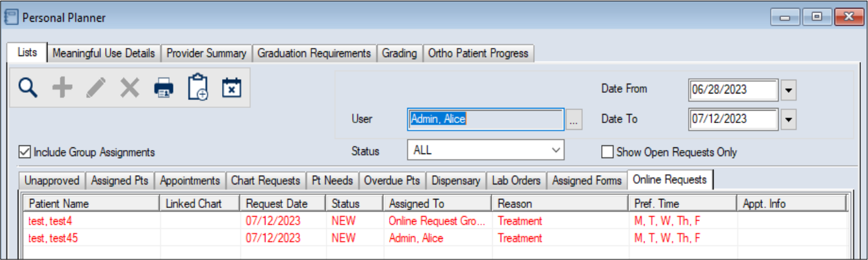Screen dimensions: 868x260
Task: Select the Graduation Requirements tab
Action: click(314, 53)
